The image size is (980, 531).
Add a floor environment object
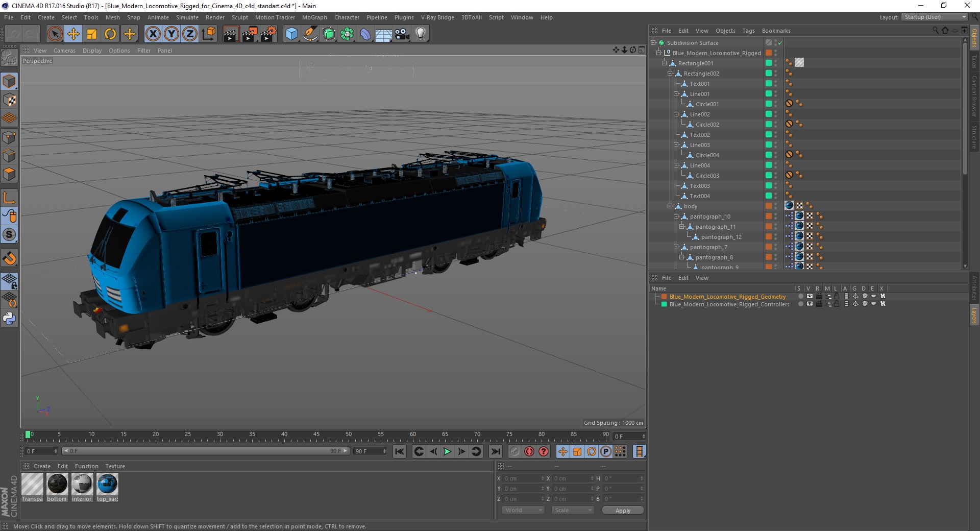pyautogui.click(x=384, y=34)
